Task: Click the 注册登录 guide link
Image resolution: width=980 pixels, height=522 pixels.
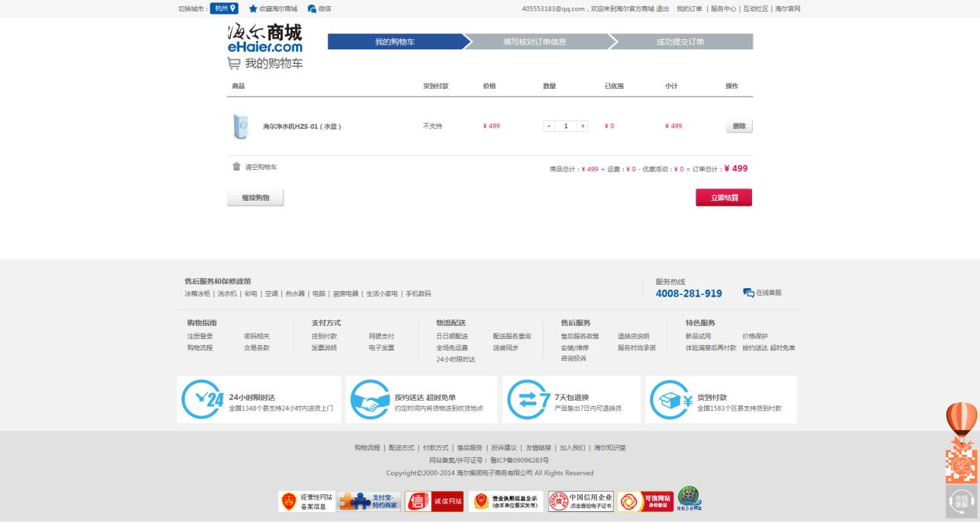Action: click(199, 336)
